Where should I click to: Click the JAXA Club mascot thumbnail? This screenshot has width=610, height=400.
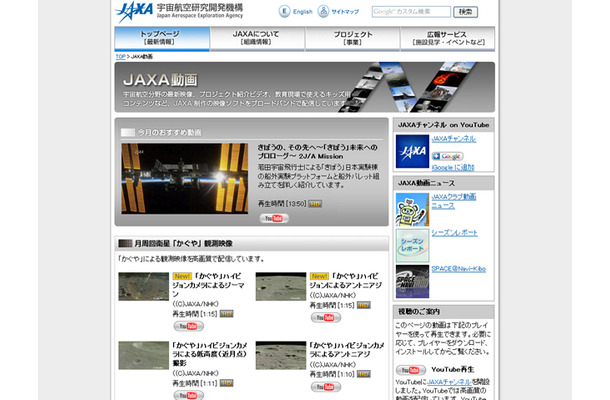tap(412, 210)
